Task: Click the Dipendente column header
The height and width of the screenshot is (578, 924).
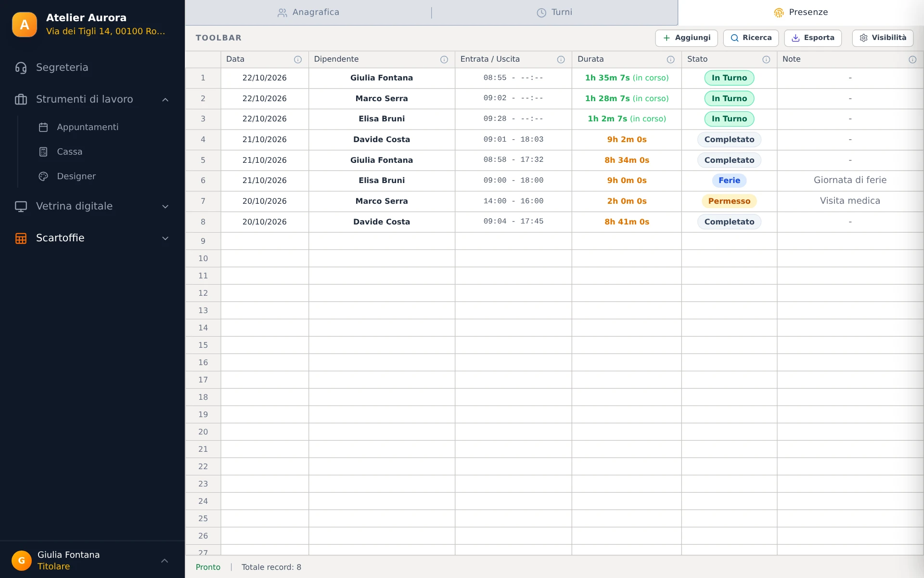Action: (382, 59)
